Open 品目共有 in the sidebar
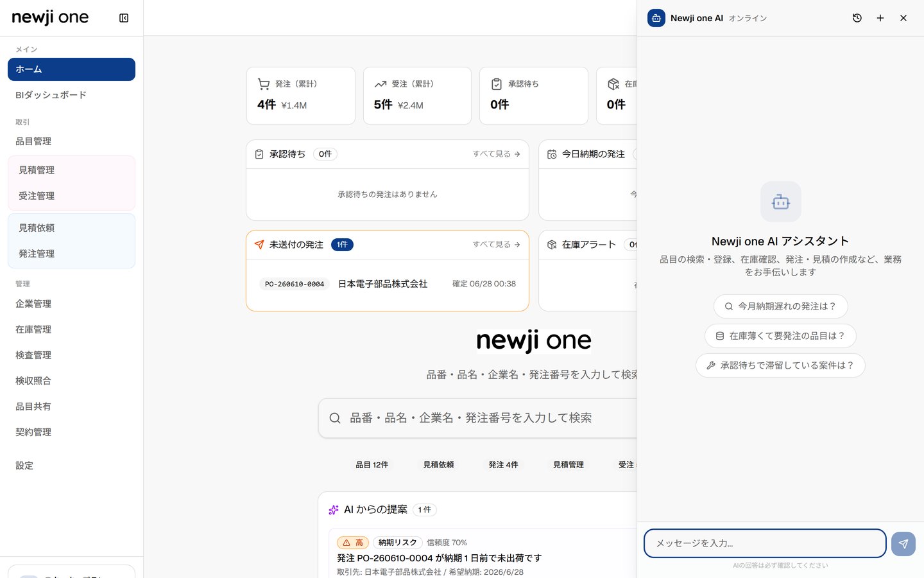This screenshot has width=924, height=578. tap(71, 407)
